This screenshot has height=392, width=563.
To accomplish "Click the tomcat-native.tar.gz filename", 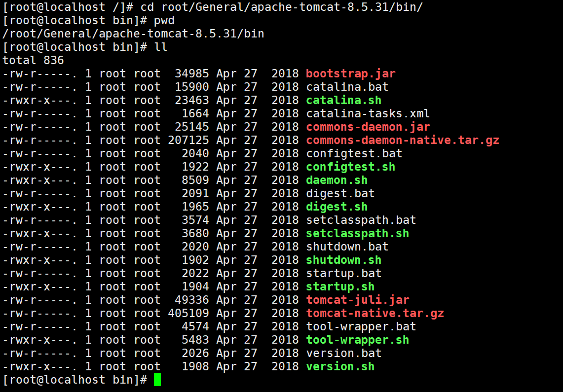I will coord(375,313).
